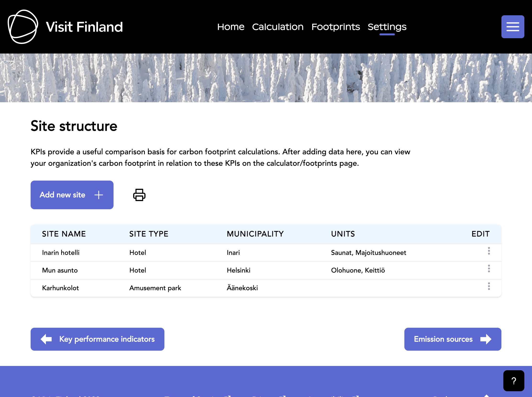
Task: Open help via the question mark icon
Action: point(514,381)
